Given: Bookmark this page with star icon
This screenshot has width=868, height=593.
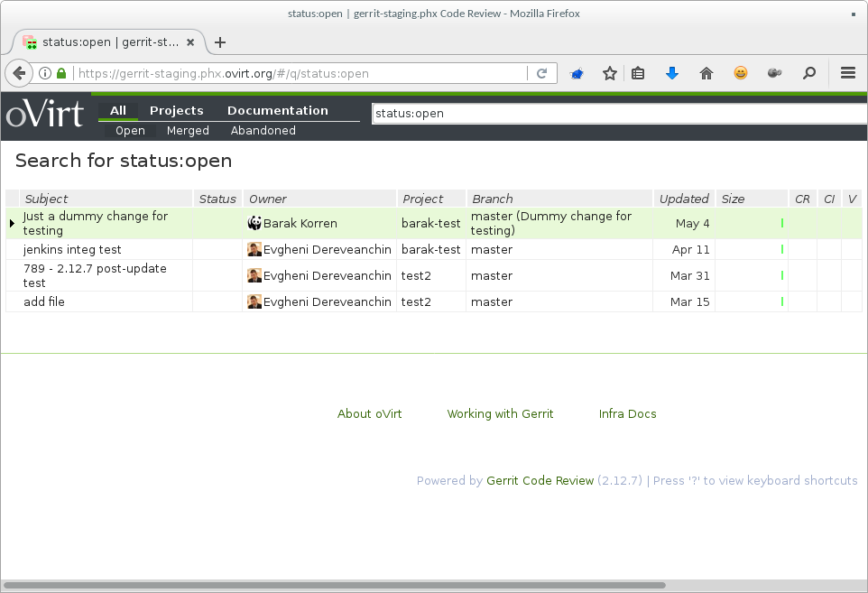Looking at the screenshot, I should [x=610, y=74].
